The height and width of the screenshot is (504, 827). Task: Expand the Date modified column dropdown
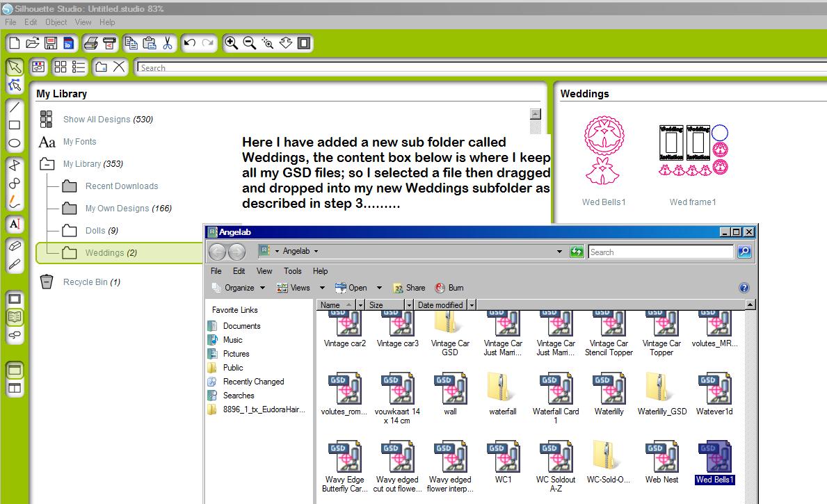pyautogui.click(x=472, y=304)
